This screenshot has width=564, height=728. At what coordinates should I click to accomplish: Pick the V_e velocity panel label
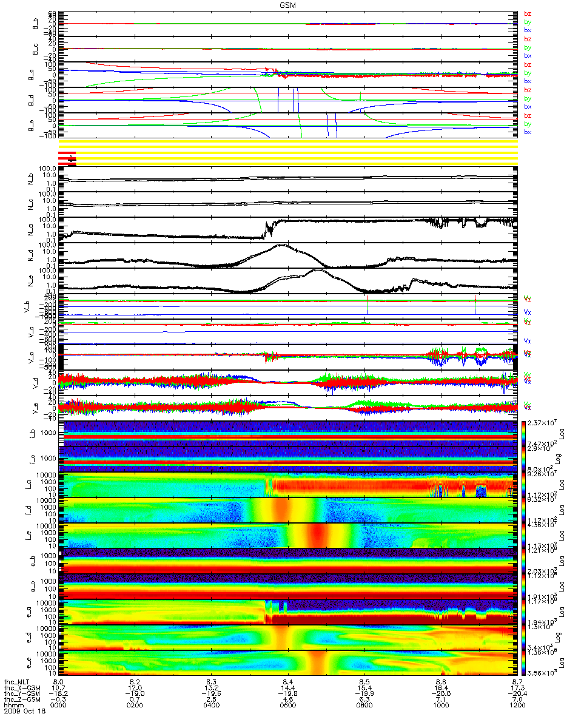pos(36,409)
